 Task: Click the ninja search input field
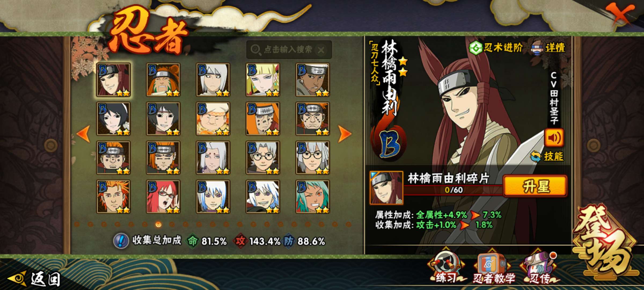click(x=289, y=50)
